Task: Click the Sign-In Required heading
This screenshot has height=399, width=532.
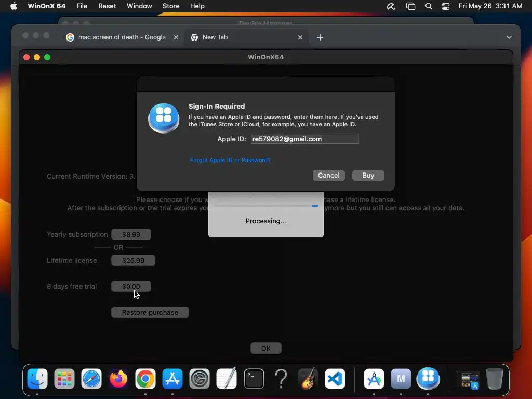Action: pos(217,106)
